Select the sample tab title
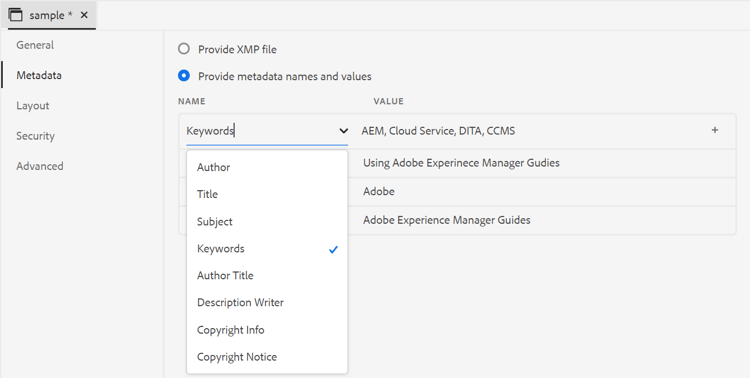The height and width of the screenshot is (378, 750). click(x=51, y=15)
